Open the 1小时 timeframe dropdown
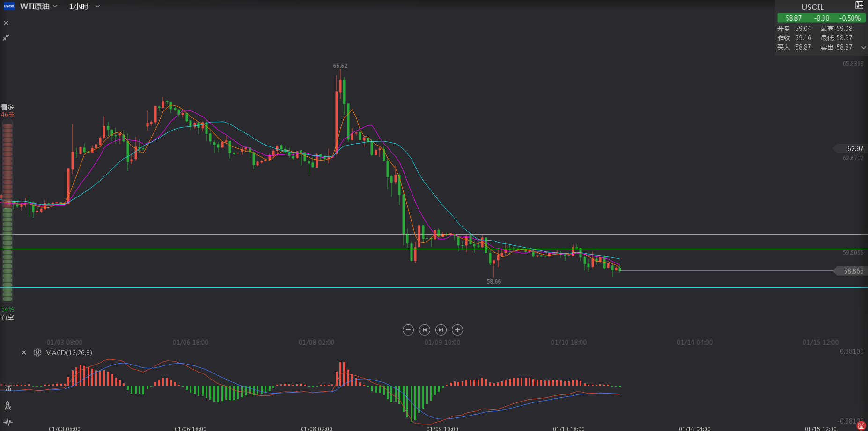868x431 pixels. click(x=84, y=7)
